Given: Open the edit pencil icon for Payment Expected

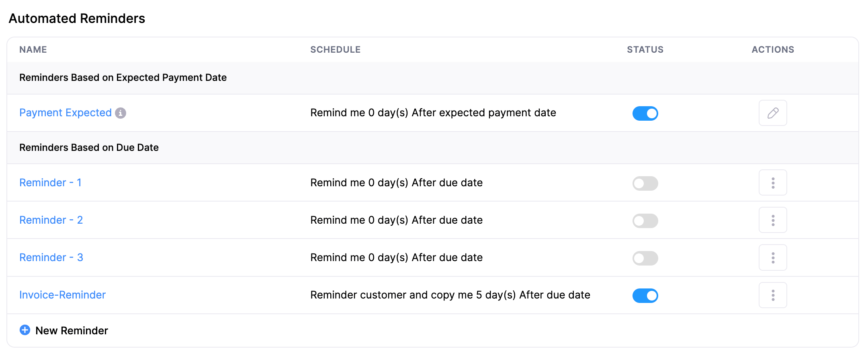Looking at the screenshot, I should point(772,113).
